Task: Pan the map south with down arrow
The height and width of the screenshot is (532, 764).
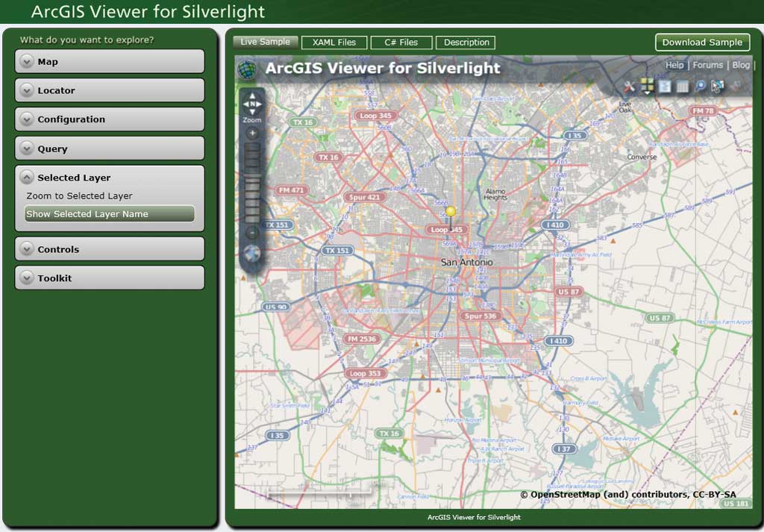Action: [x=252, y=112]
